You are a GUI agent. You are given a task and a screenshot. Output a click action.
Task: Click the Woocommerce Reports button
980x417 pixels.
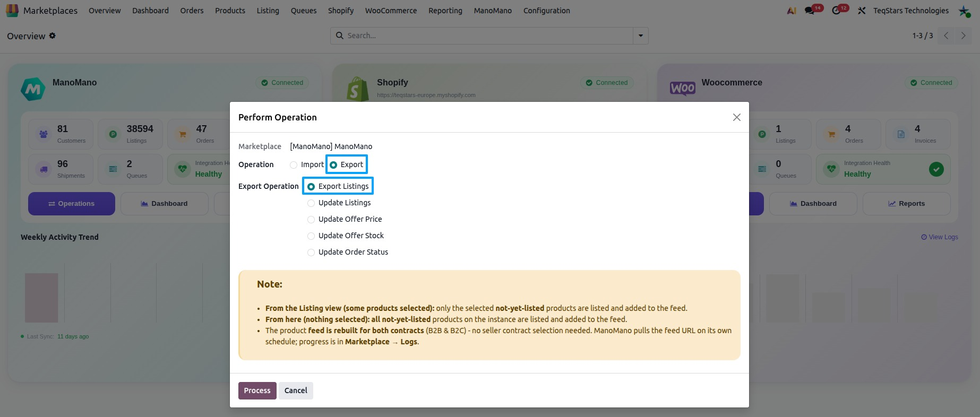click(x=907, y=204)
